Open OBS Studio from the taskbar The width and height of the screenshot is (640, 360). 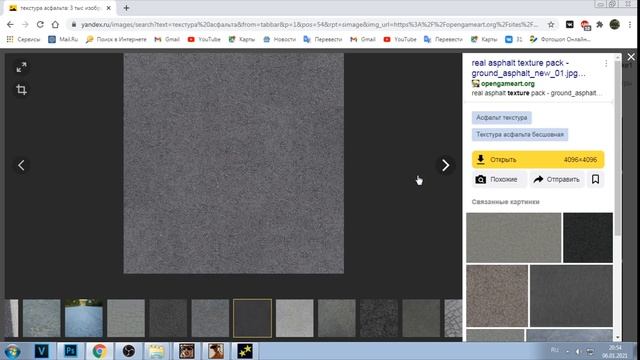click(x=129, y=351)
